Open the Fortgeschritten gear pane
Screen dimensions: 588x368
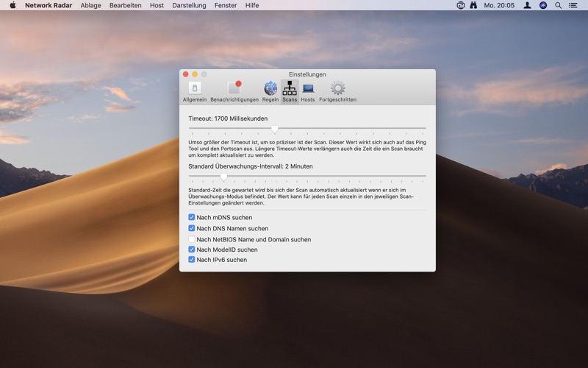click(338, 91)
